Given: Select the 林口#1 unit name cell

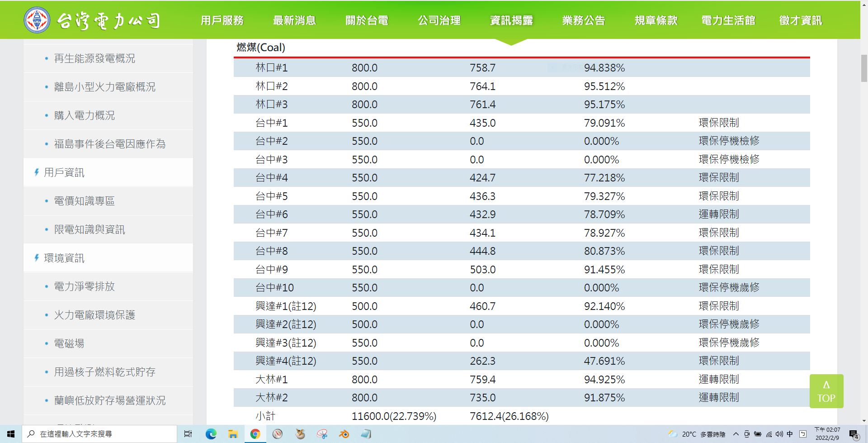Looking at the screenshot, I should (x=272, y=68).
